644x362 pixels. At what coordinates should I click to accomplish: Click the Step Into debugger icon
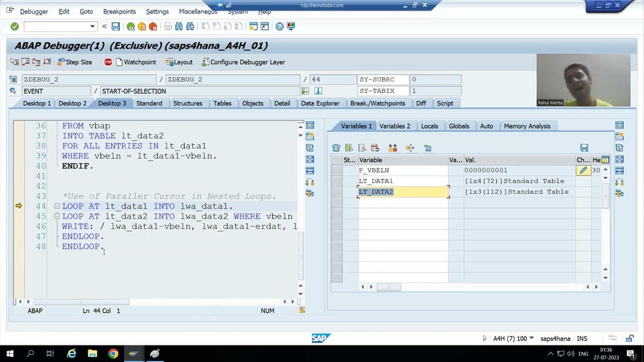[x=15, y=62]
